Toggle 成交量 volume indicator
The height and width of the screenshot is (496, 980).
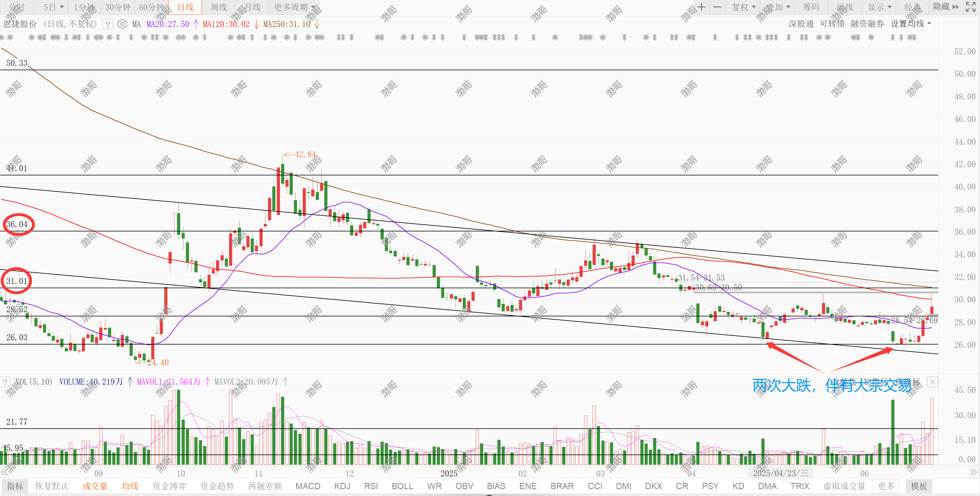(x=95, y=486)
